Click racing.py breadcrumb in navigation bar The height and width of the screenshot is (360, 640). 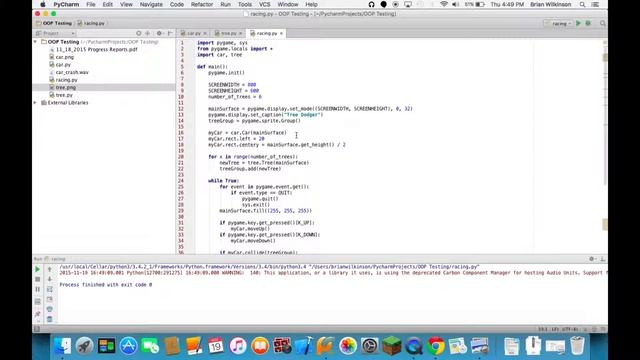point(91,23)
